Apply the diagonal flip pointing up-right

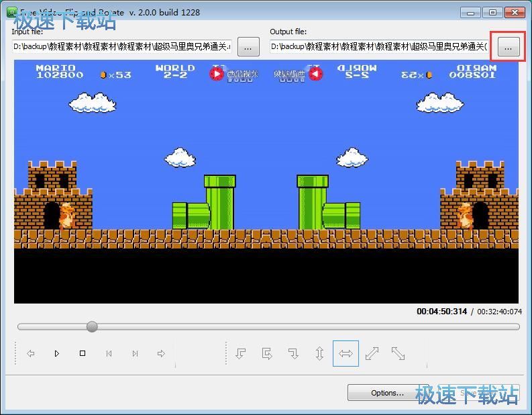tap(372, 353)
